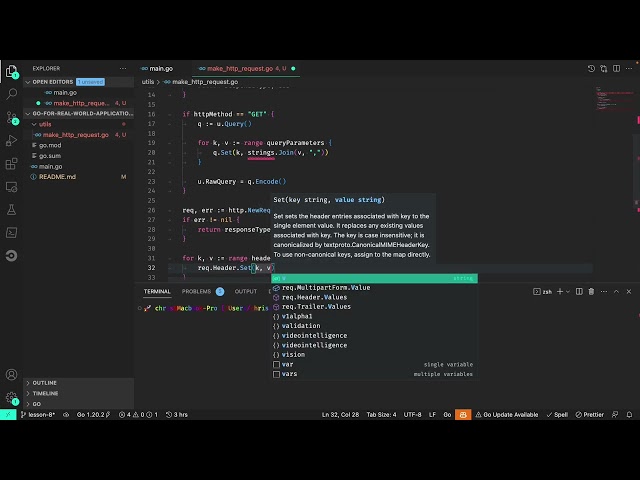This screenshot has height=480, width=640.
Task: Open the Run and Debug view
Action: (x=11, y=141)
